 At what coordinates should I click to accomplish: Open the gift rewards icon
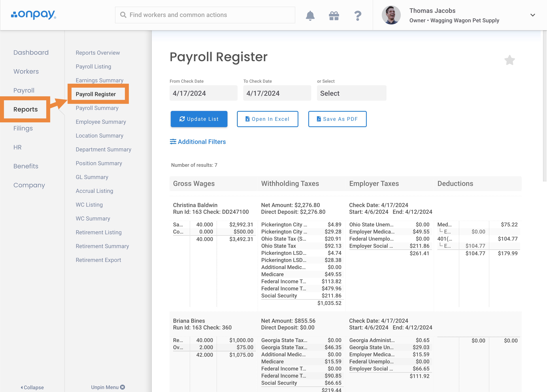click(x=334, y=15)
